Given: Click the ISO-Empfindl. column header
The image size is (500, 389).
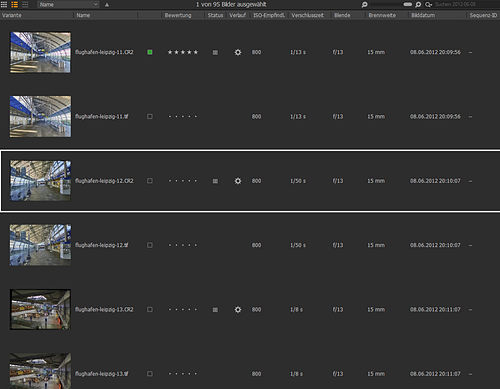Looking at the screenshot, I should [x=269, y=15].
